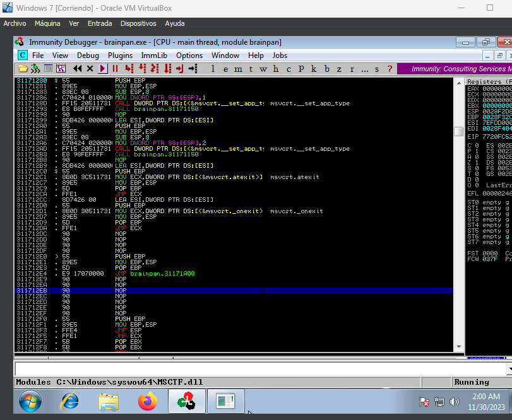Show executable modules with 'e' button
The width and height of the screenshot is (512, 420).
point(225,69)
